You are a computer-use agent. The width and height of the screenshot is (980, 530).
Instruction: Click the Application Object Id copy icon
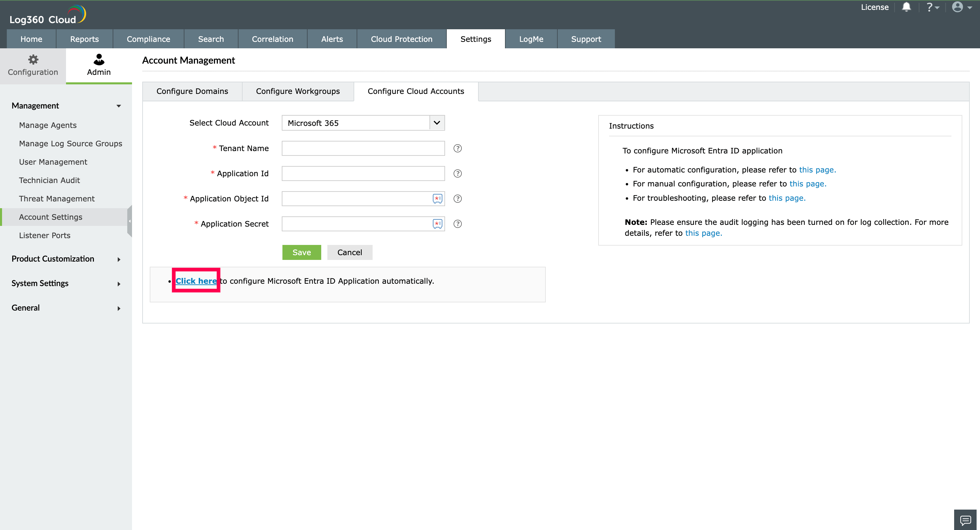click(438, 198)
